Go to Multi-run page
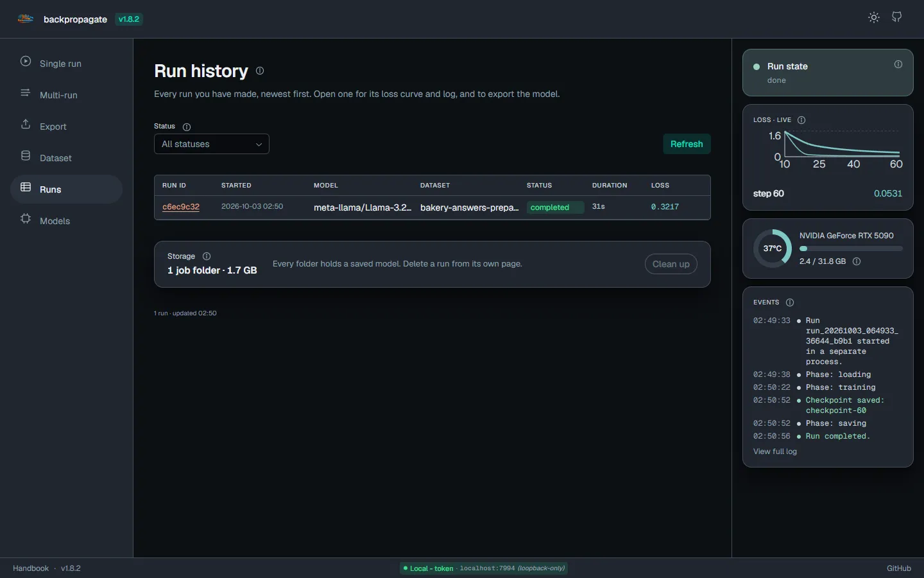924x578 pixels. pyautogui.click(x=66, y=94)
